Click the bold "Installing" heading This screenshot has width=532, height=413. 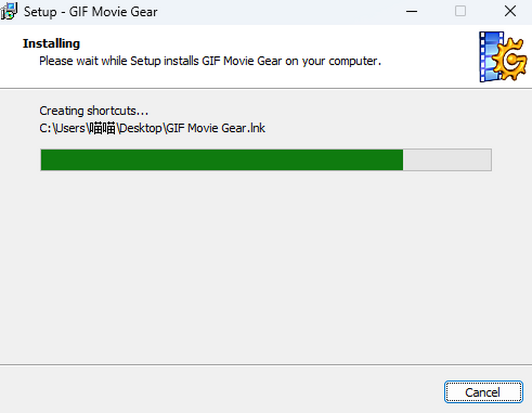coord(51,43)
